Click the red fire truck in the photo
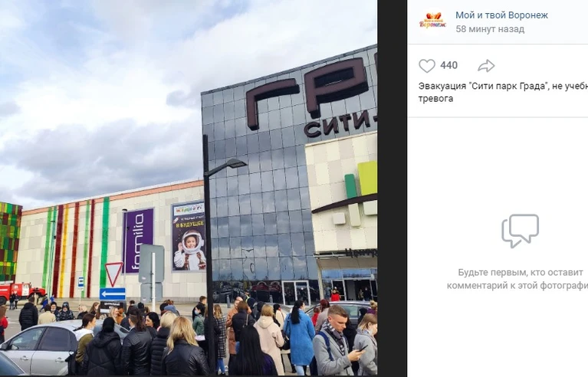This screenshot has width=588, height=377. click(x=21, y=291)
